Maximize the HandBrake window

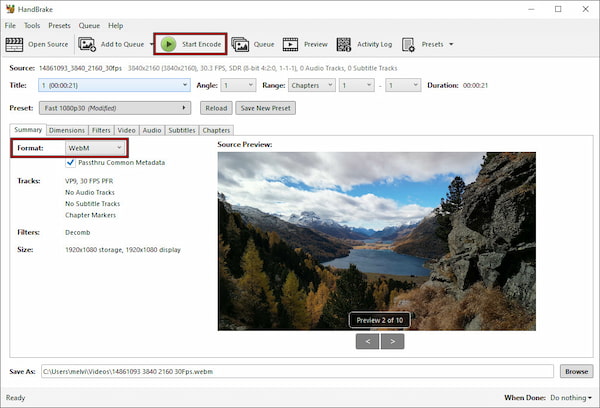tap(558, 9)
